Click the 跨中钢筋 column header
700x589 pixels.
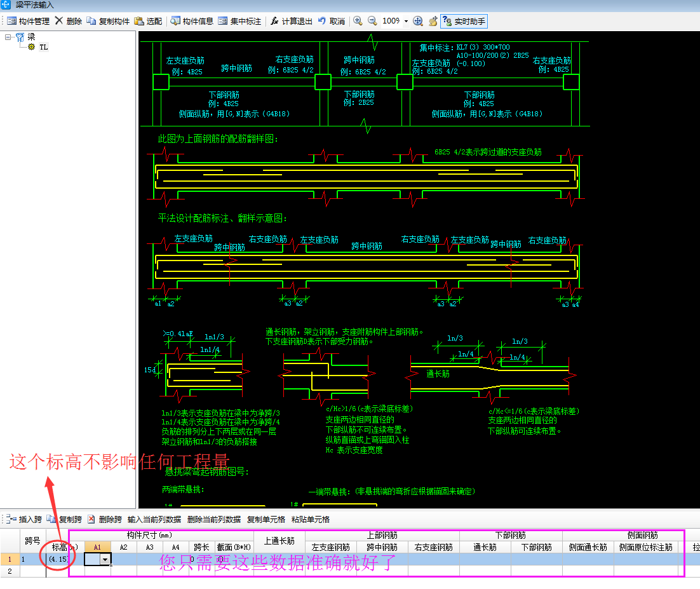click(x=382, y=547)
